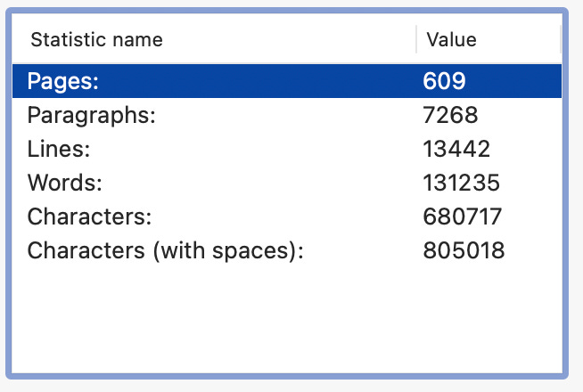Select the Words row
Viewport: 583px width, 392px height.
click(x=287, y=183)
